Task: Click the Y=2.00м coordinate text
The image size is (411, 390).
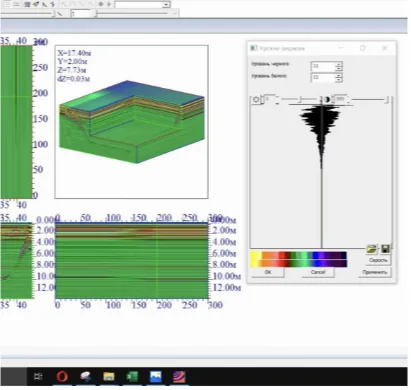Action: point(72,62)
